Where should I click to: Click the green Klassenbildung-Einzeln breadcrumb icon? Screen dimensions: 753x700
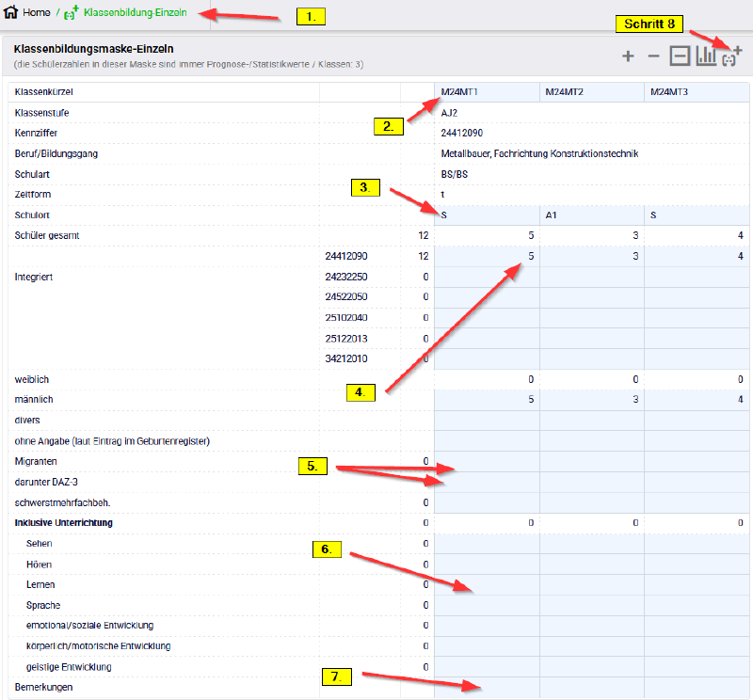pos(71,13)
